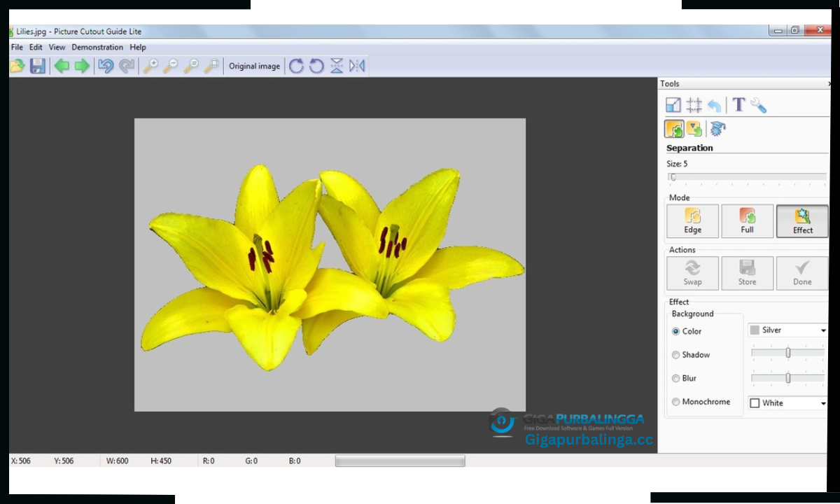Viewport: 840px width, 504px height.
Task: Go to previous image with green left arrow
Action: (62, 66)
